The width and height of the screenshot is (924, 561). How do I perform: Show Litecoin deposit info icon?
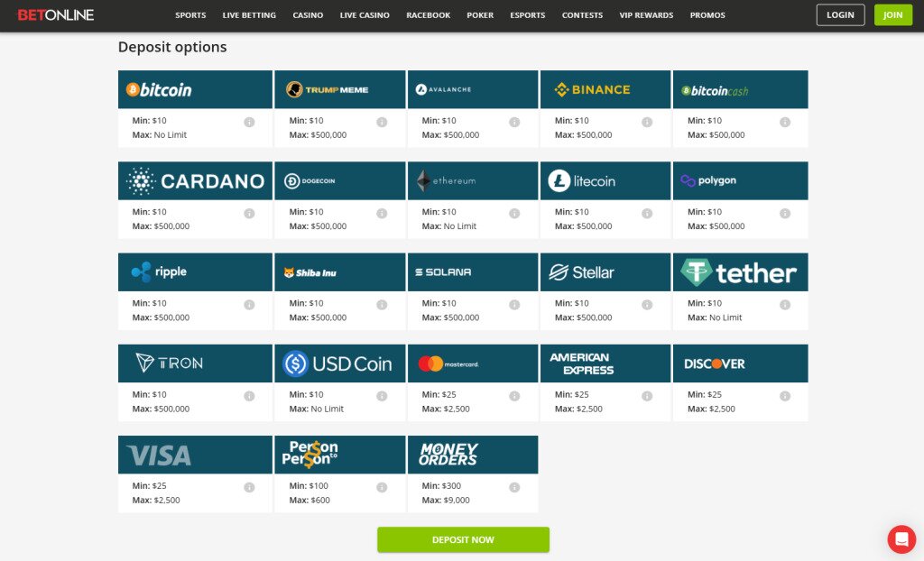(x=647, y=214)
